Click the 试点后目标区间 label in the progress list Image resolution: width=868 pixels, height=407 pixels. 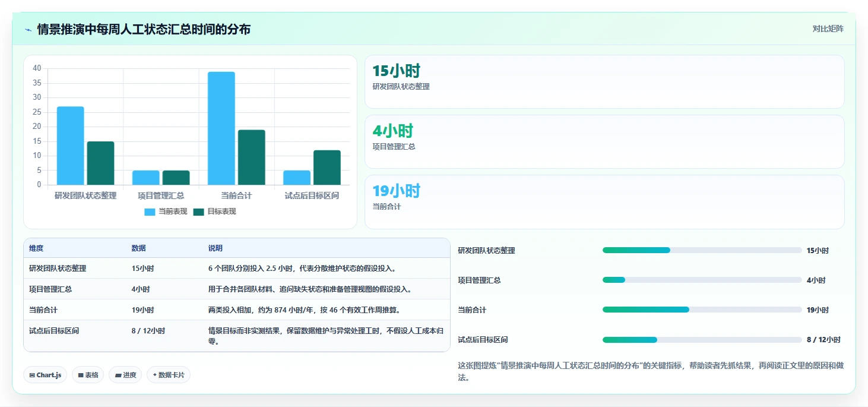pyautogui.click(x=483, y=340)
